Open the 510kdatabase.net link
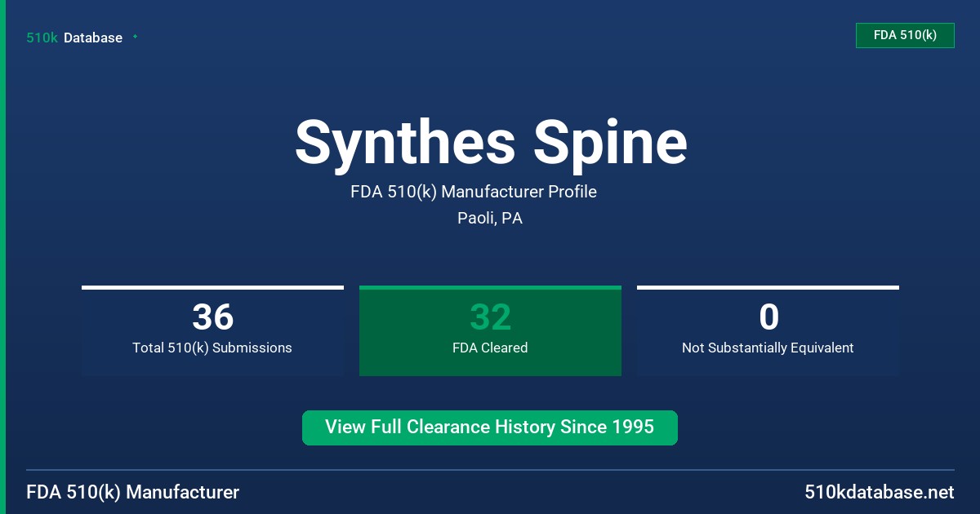This screenshot has width=980, height=514. (x=879, y=492)
